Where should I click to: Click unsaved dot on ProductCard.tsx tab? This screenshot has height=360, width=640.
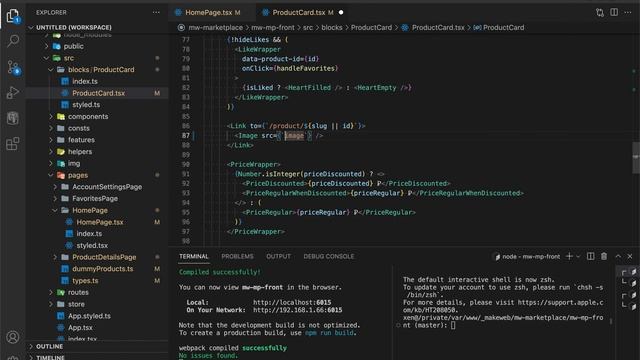[x=341, y=13]
